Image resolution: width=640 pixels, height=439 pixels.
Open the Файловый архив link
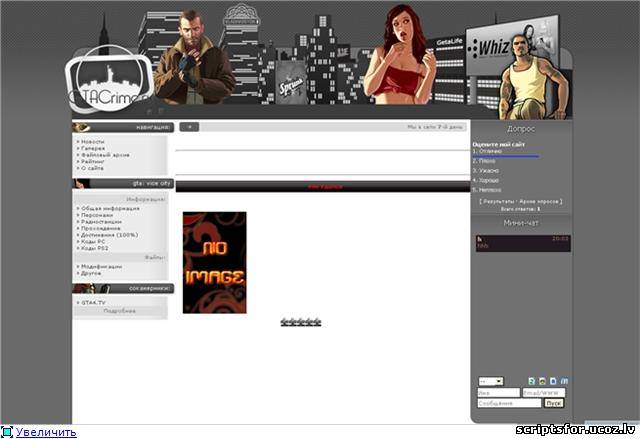point(105,155)
